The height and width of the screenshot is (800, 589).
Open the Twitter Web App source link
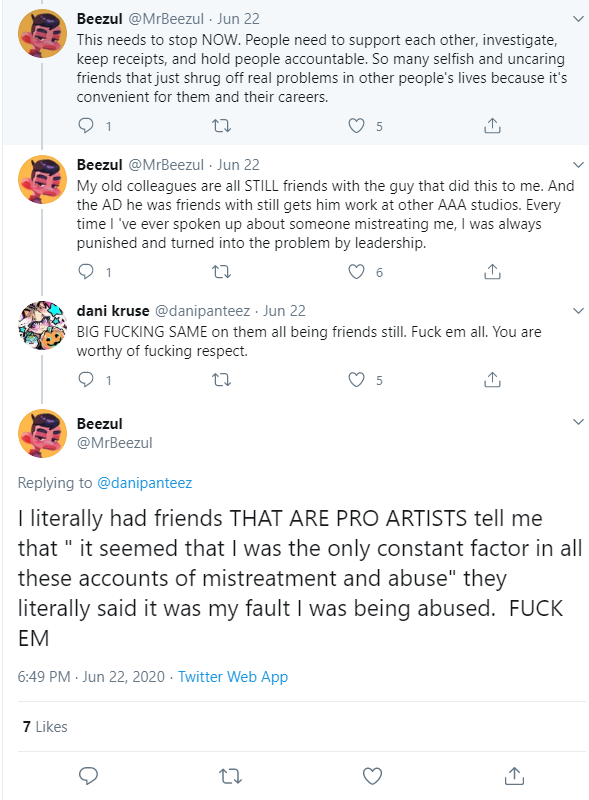click(233, 677)
